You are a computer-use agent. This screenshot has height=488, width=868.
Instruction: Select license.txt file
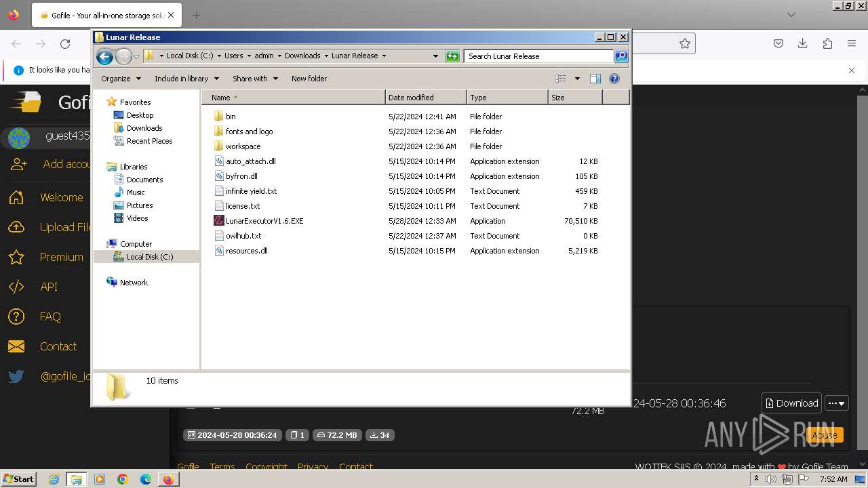pos(243,206)
